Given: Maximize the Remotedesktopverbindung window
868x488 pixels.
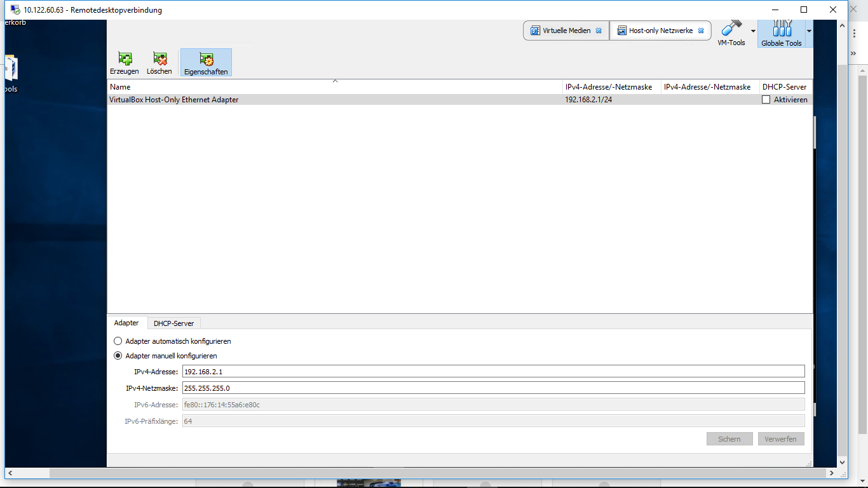Looking at the screenshot, I should coord(804,10).
